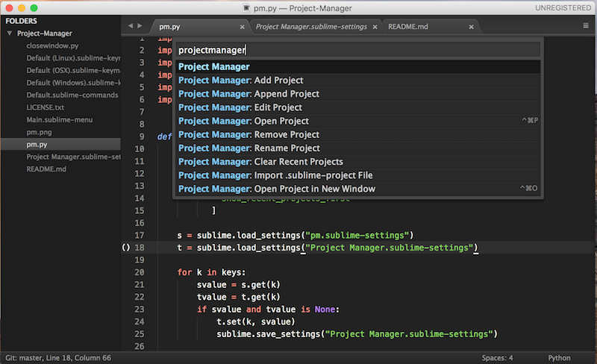Run Project Manager: Add Project

[x=358, y=81]
